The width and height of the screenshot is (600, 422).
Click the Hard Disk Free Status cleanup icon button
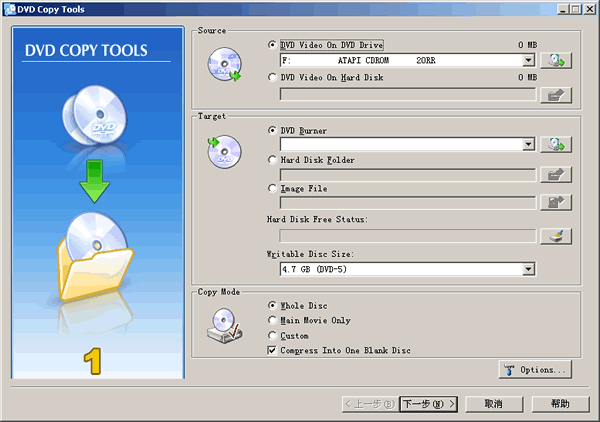pos(556,236)
